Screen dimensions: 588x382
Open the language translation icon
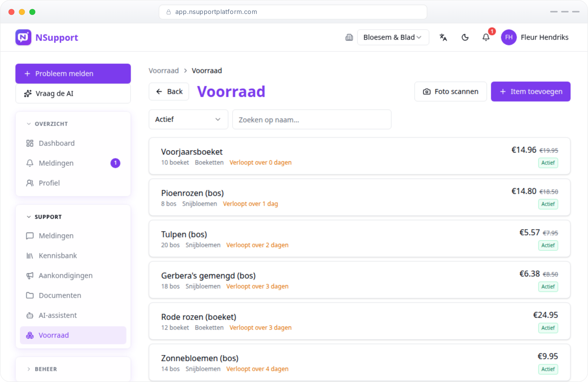pyautogui.click(x=443, y=37)
